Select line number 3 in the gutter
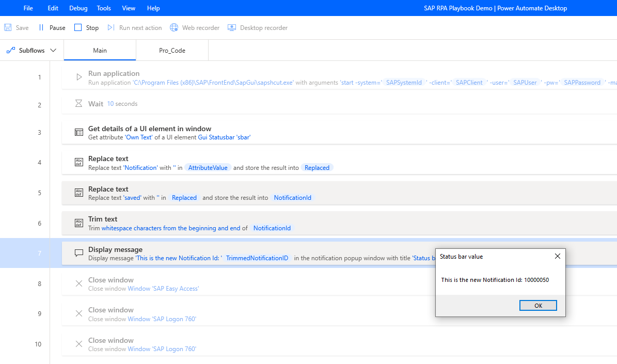617x364 pixels. pyautogui.click(x=39, y=132)
